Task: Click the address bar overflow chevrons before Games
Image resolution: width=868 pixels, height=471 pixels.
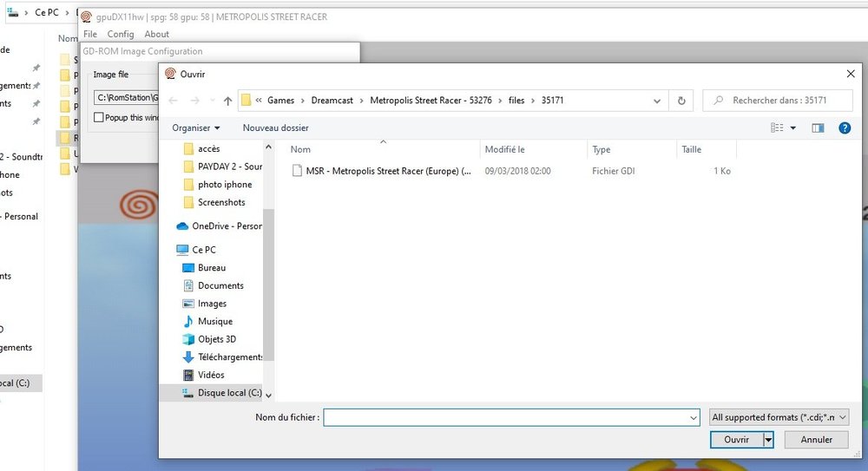Action: [259, 100]
